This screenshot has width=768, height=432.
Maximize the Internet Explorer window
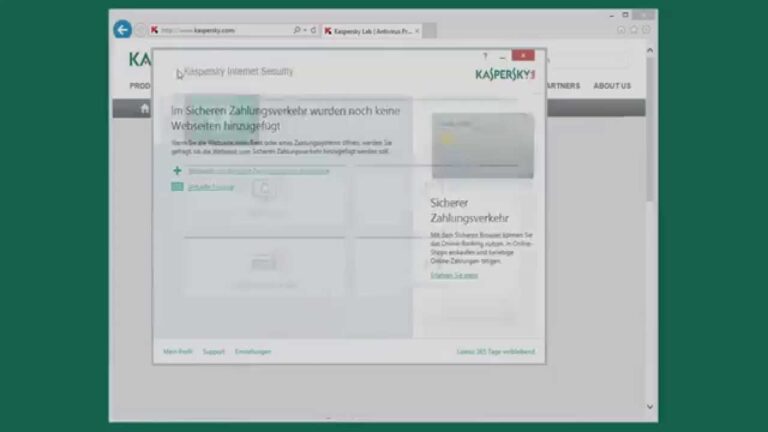pyautogui.click(x=625, y=15)
